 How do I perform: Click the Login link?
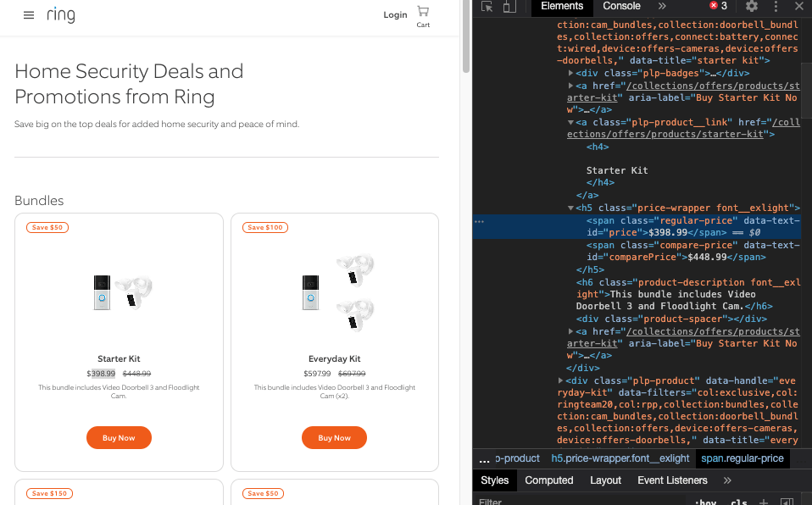395,15
